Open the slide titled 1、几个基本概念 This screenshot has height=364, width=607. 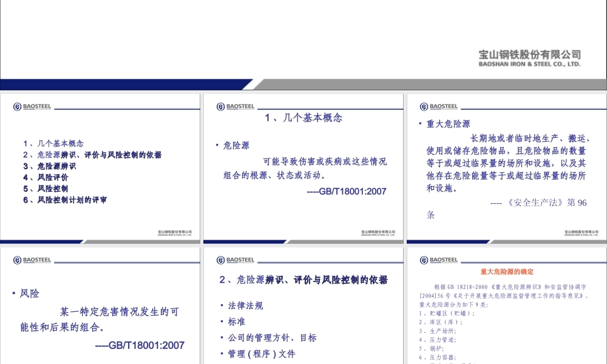pyautogui.click(x=303, y=169)
